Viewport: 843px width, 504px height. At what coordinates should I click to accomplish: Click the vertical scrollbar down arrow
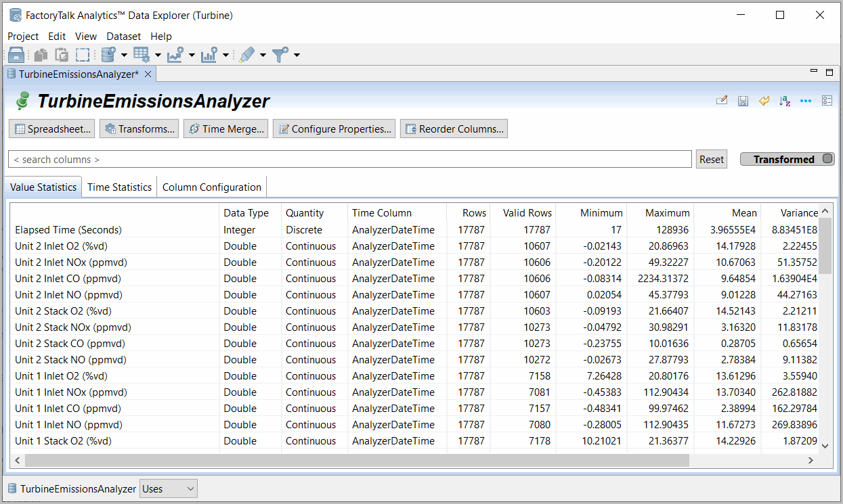click(x=825, y=445)
